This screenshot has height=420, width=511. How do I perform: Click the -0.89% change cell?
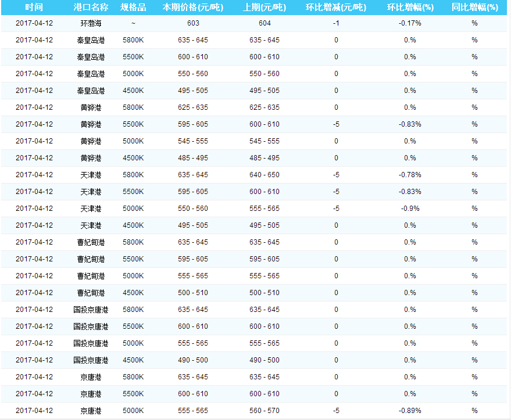point(410,411)
